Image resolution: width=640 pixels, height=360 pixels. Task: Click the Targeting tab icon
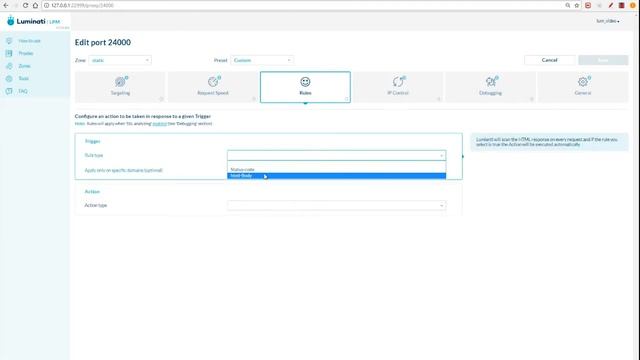point(120,82)
